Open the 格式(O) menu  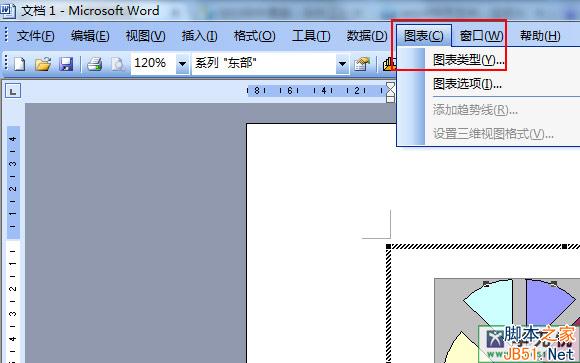(254, 36)
